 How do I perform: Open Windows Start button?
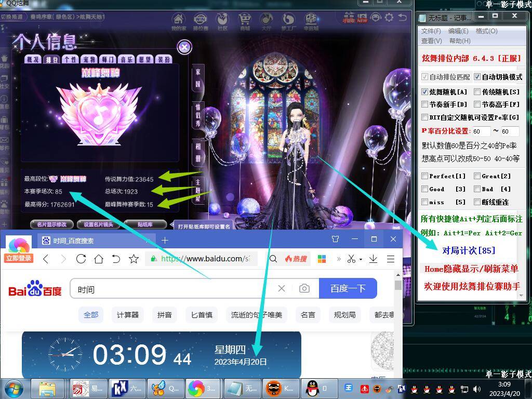click(14, 389)
